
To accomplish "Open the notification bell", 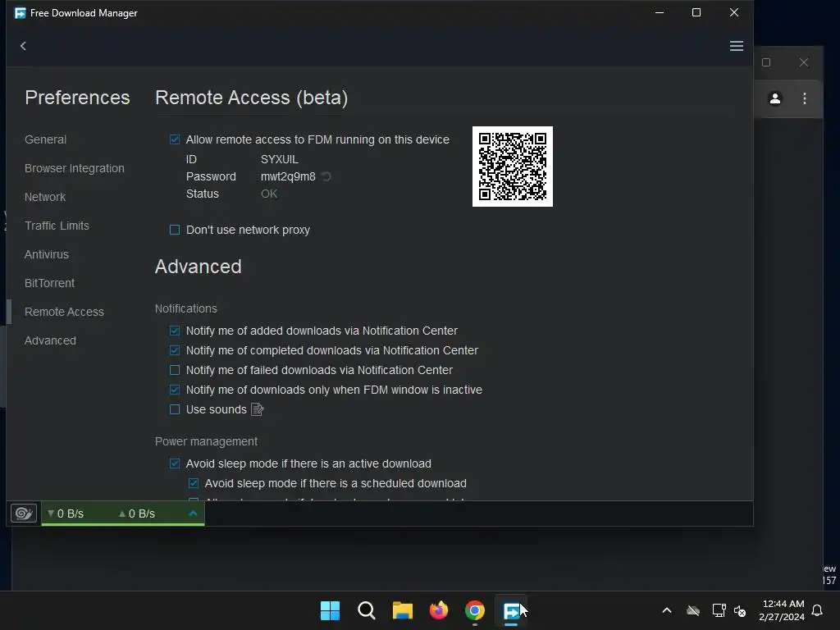I will coord(818,610).
